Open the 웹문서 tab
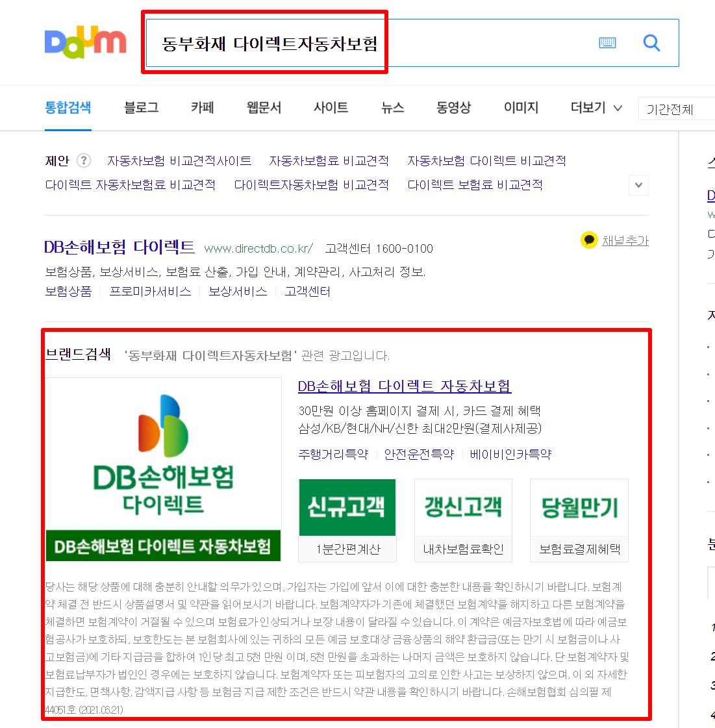 coord(264,108)
